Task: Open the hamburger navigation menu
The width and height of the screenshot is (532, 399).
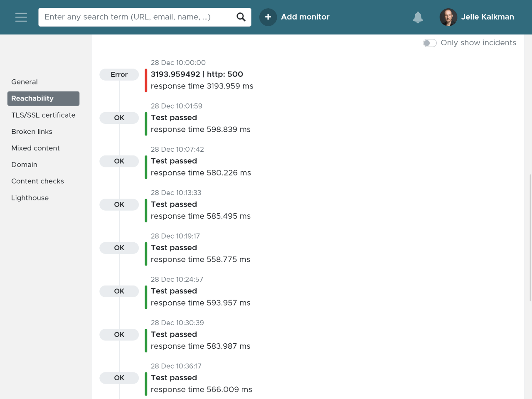Action: 21,17
